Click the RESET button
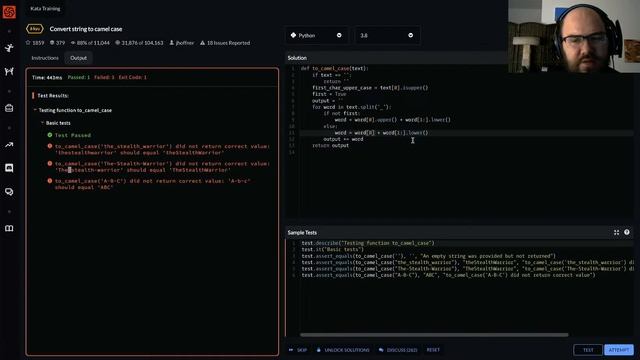This screenshot has height=360, width=640. point(433,350)
